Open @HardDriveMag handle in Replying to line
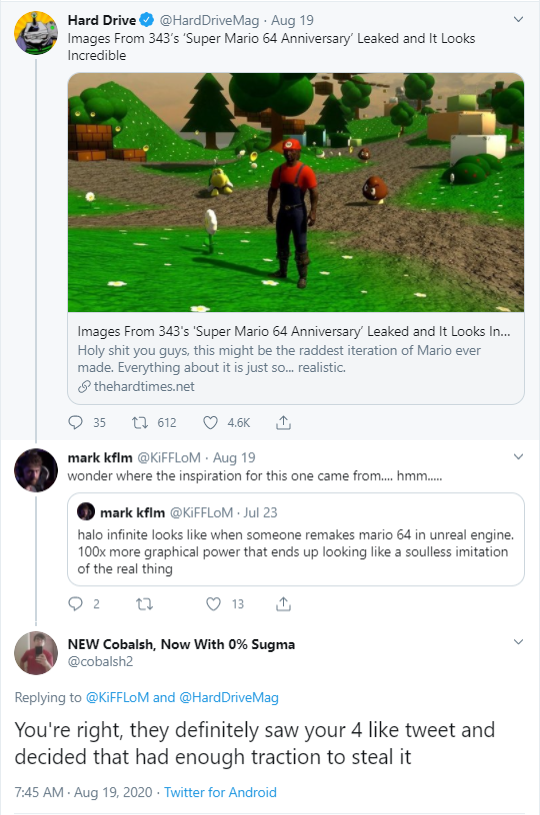Image resolution: width=540 pixels, height=815 pixels. (x=229, y=698)
